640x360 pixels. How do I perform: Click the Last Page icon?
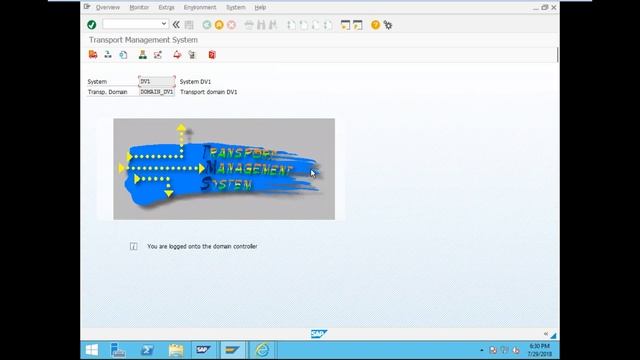pyautogui.click(x=328, y=25)
